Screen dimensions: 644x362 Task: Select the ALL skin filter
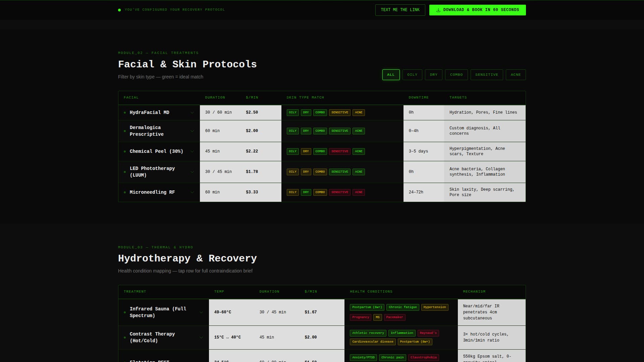[x=391, y=75]
